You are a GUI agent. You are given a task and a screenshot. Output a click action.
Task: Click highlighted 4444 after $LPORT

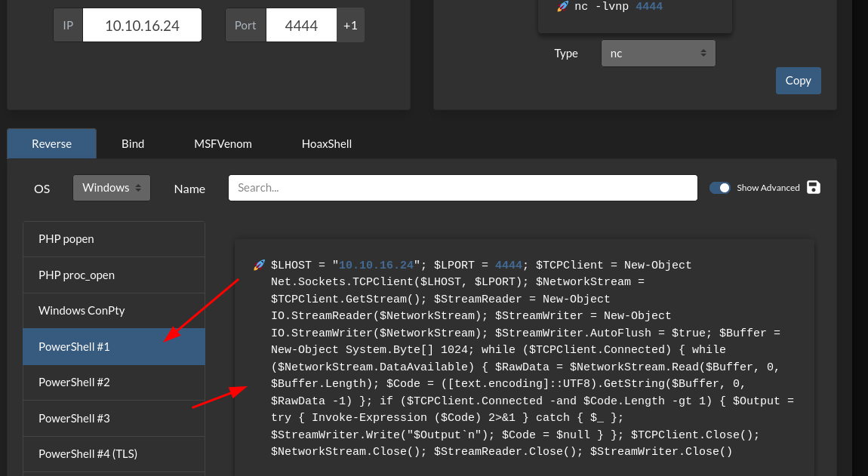coord(509,265)
